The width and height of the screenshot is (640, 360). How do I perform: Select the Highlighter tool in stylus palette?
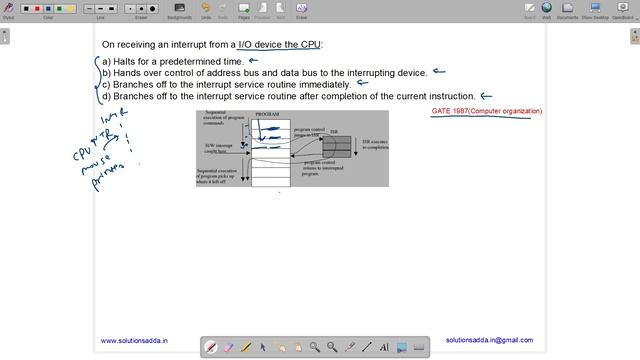tap(246, 347)
